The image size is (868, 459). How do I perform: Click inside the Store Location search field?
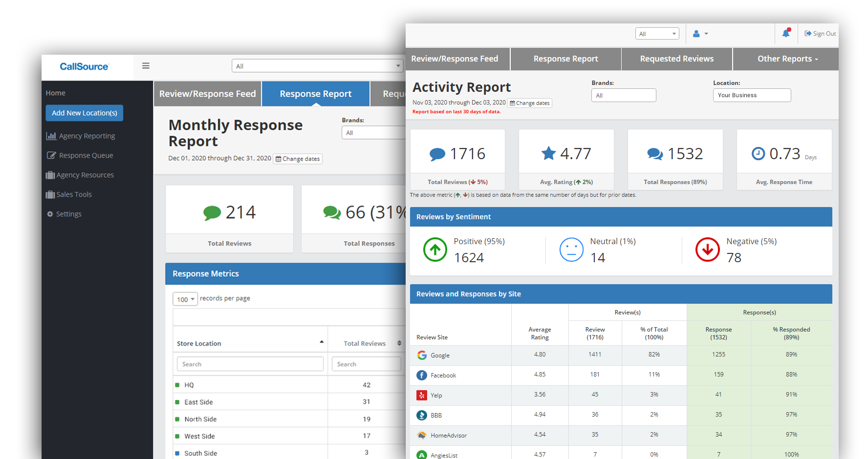pyautogui.click(x=250, y=364)
